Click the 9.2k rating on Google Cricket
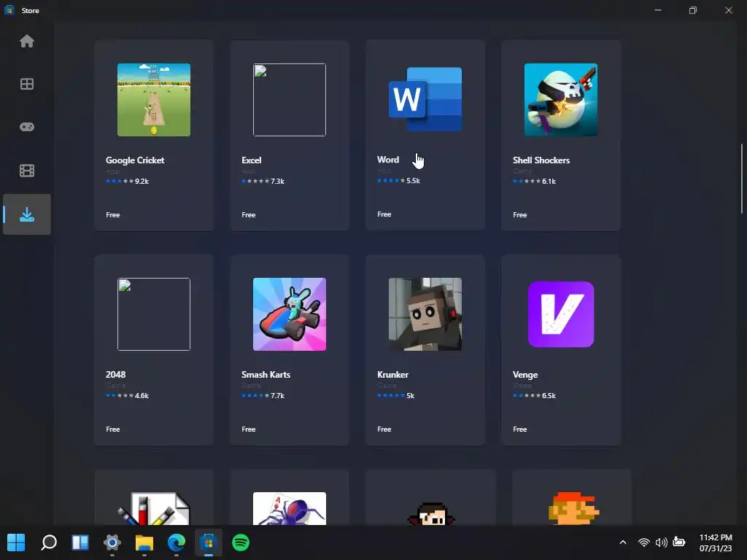 [x=142, y=182]
